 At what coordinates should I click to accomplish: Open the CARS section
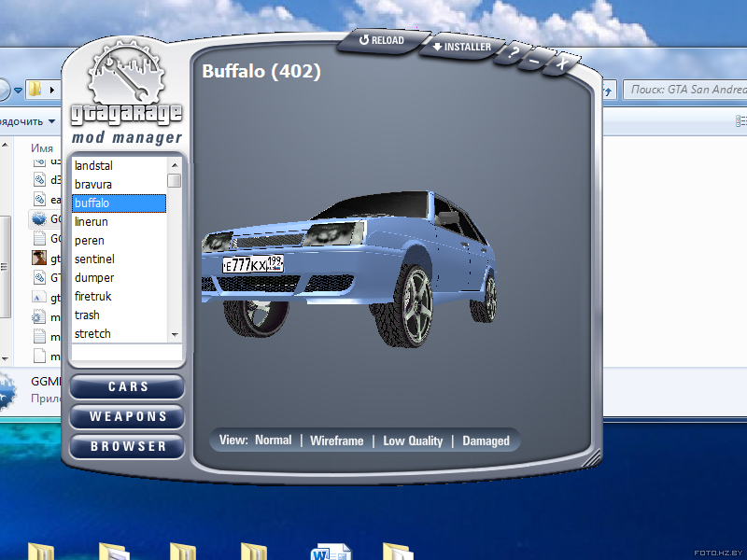127,386
